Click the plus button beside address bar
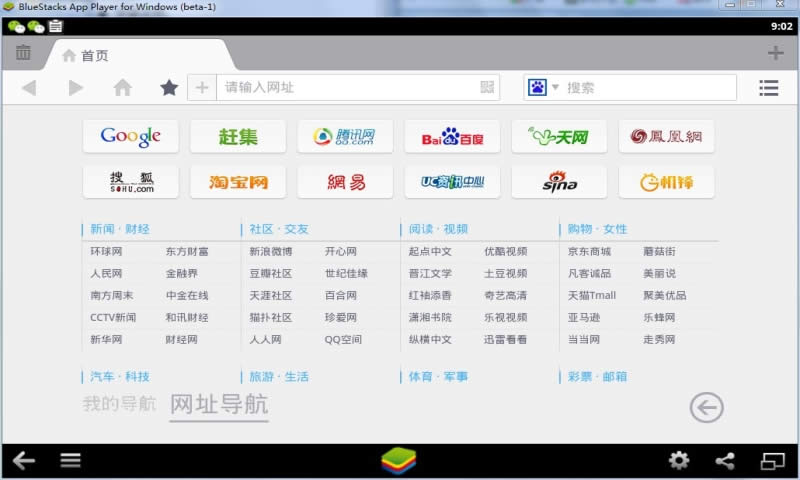Viewport: 800px width, 480px height. pyautogui.click(x=202, y=88)
